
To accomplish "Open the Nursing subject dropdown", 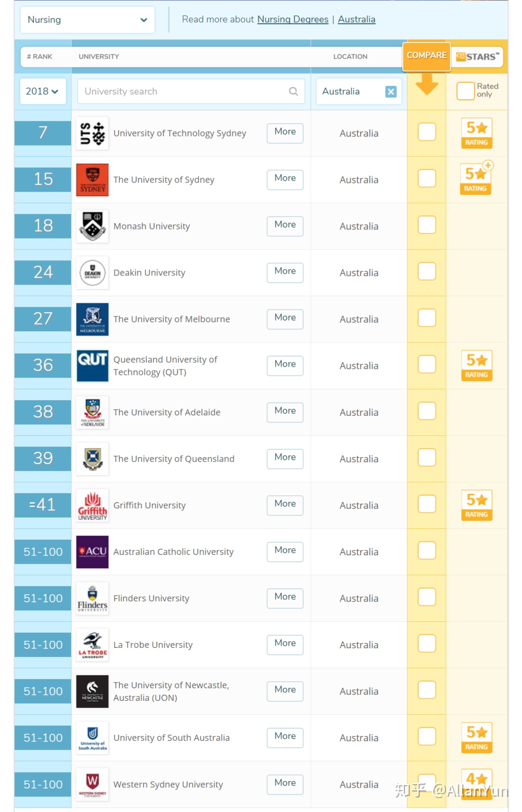I will (x=87, y=20).
